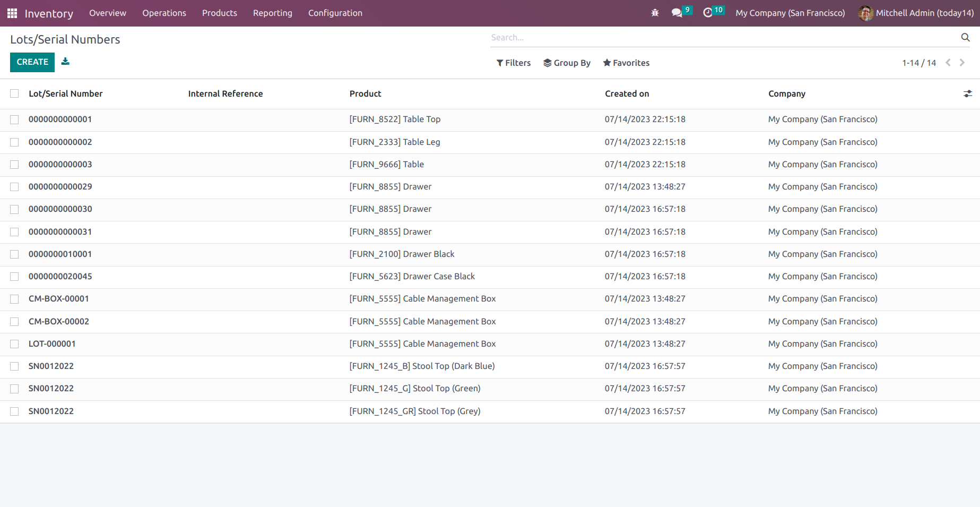Check the row checkbox for CM-BOX-00002

(14, 321)
